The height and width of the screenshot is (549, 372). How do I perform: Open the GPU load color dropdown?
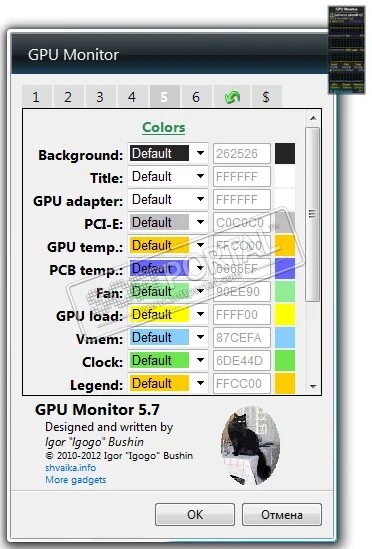point(168,314)
